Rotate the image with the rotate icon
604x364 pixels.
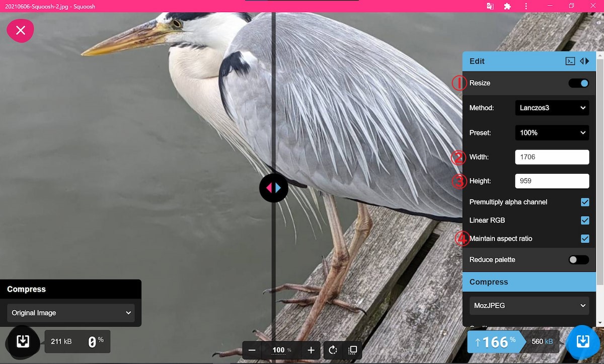click(333, 350)
